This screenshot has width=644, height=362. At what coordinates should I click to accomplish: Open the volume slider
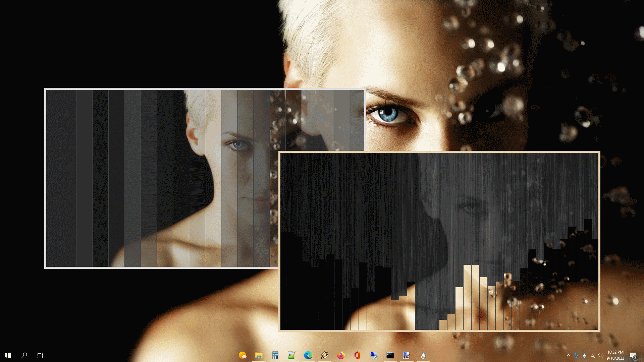(600, 355)
